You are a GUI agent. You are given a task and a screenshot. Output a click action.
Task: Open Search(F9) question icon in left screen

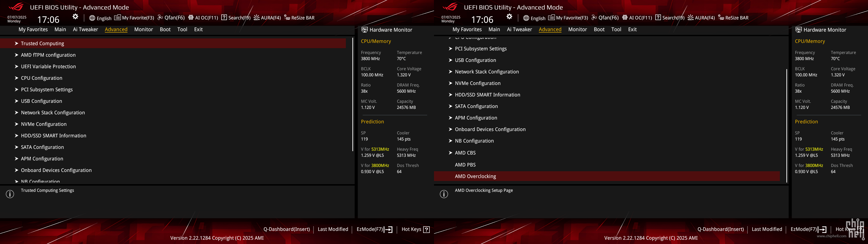(x=224, y=18)
